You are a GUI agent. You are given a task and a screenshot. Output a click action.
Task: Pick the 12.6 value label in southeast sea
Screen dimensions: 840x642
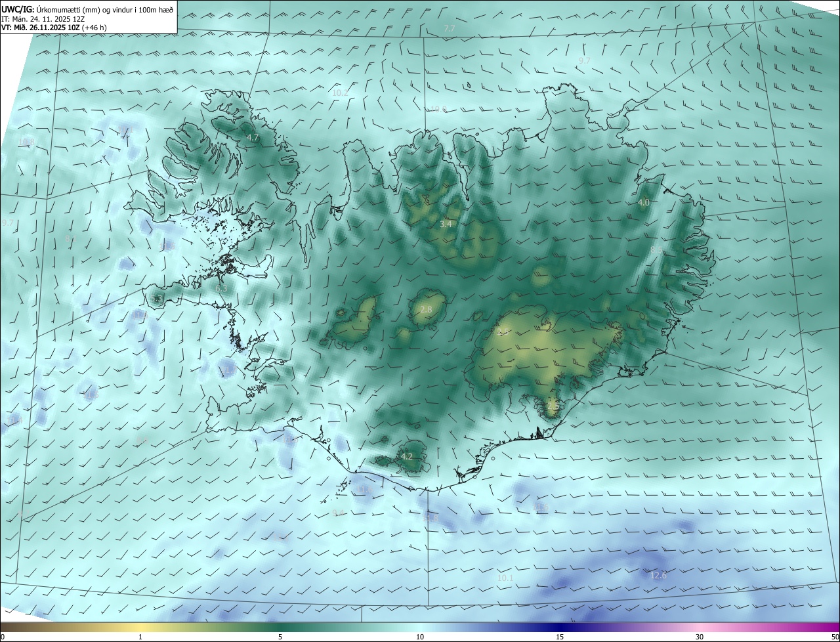[x=658, y=575]
